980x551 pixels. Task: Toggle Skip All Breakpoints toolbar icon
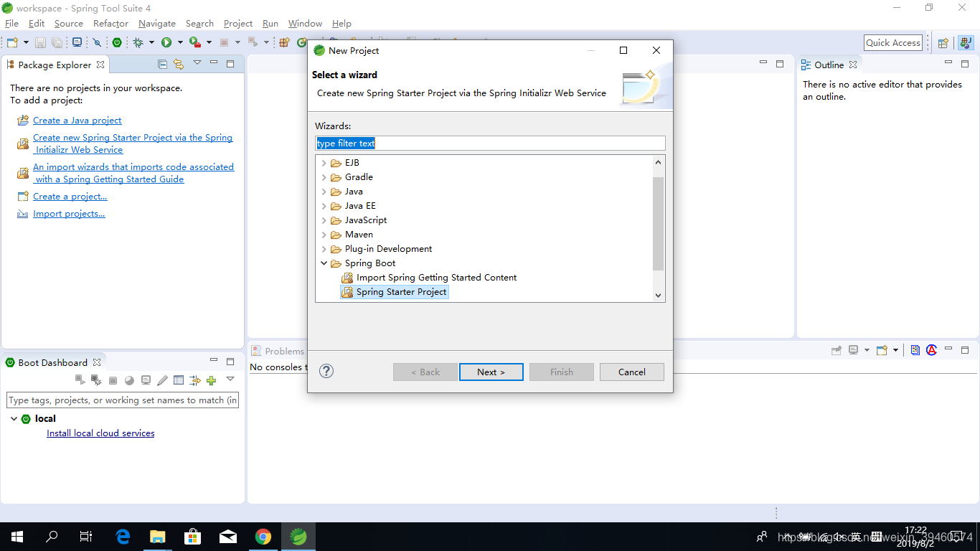[97, 43]
